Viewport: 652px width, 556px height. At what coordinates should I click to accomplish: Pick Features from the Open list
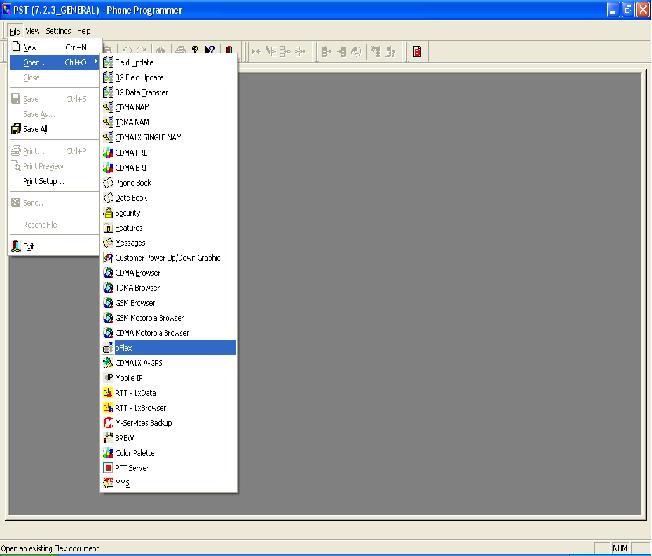[x=169, y=228]
